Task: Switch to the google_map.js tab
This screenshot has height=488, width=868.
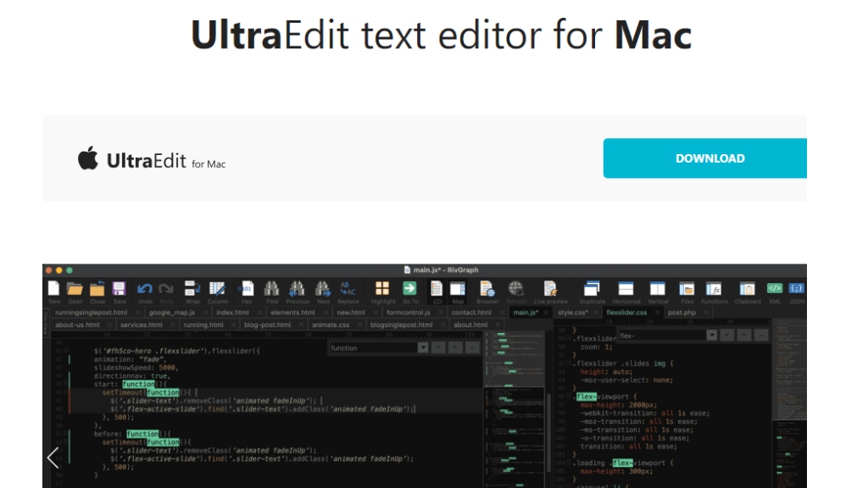Action: 171,313
